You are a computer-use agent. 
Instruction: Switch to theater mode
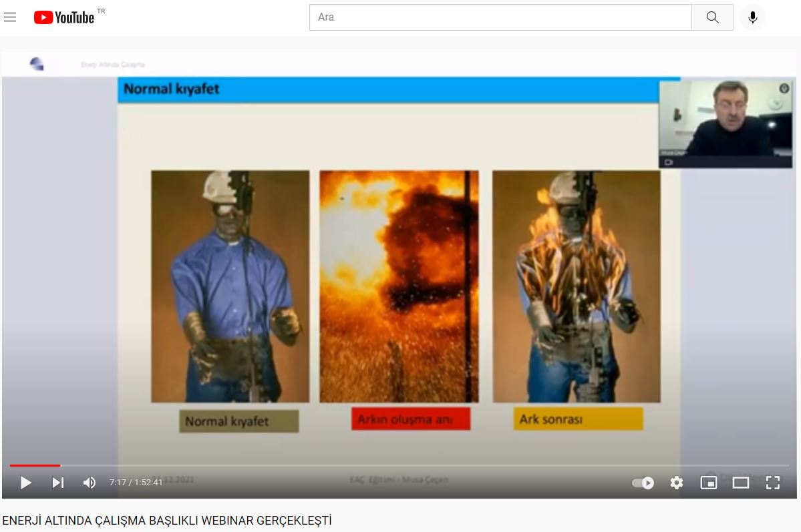coord(741,483)
